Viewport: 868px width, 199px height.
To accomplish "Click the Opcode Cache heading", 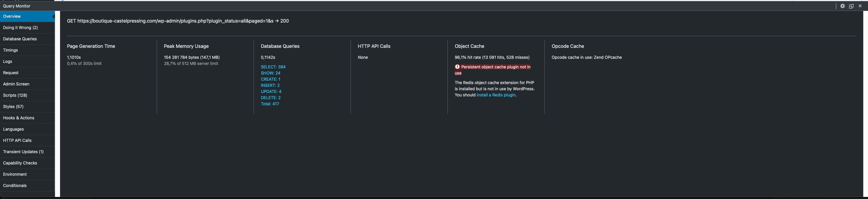I will point(568,46).
